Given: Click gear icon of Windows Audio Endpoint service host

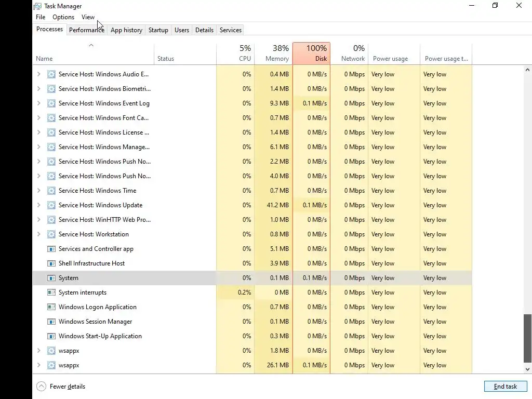Looking at the screenshot, I should coord(51,74).
